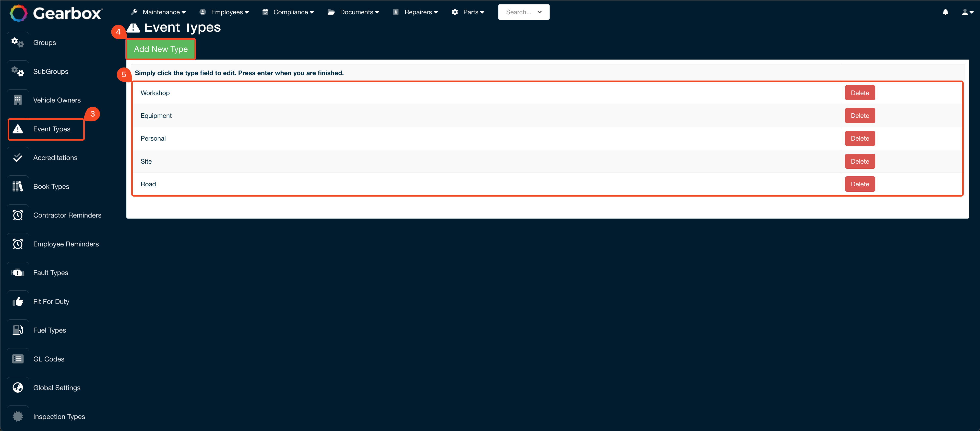Edit the Road type field
This screenshot has height=431, width=980.
tap(486, 184)
